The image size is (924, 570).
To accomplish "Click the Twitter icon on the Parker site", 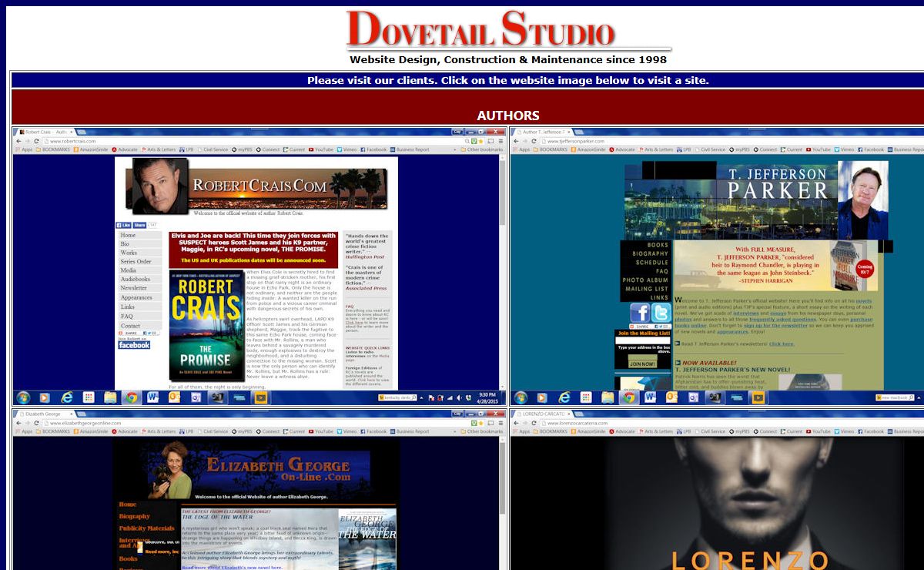I will tap(661, 313).
